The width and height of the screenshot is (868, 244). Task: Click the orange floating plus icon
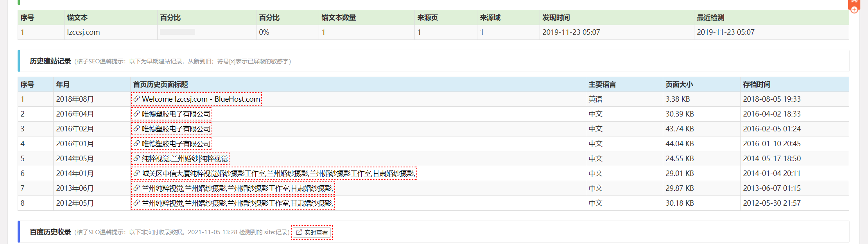click(854, 10)
